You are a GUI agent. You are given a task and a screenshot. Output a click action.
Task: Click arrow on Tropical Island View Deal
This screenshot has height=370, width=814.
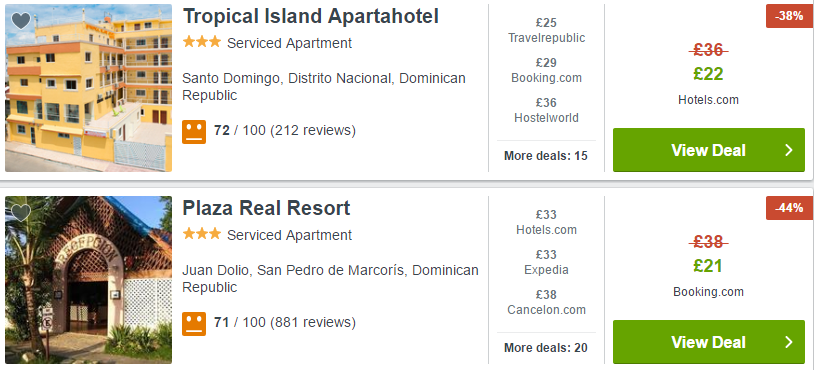(789, 150)
